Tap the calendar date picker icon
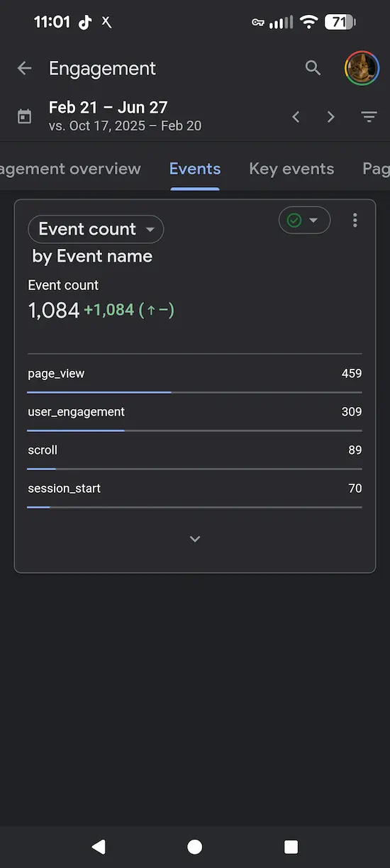 25,117
